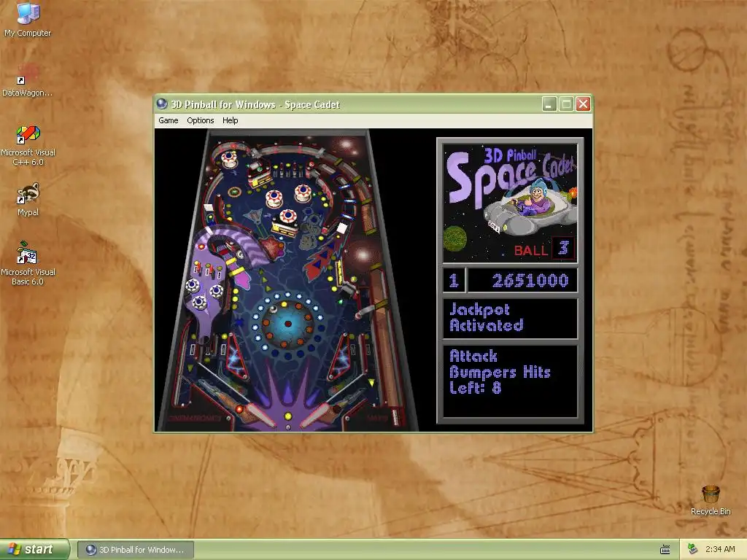
Task: Click the pinball icon in title bar
Action: tap(162, 104)
